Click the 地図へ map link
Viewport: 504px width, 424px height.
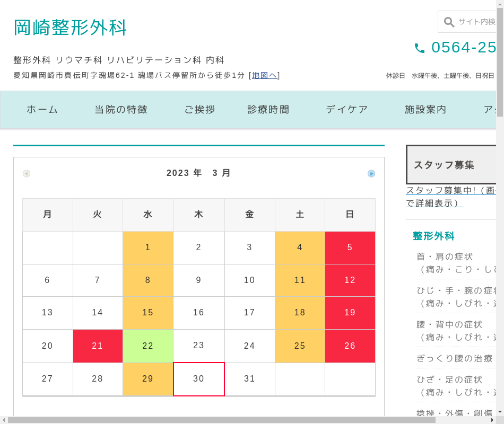(264, 75)
